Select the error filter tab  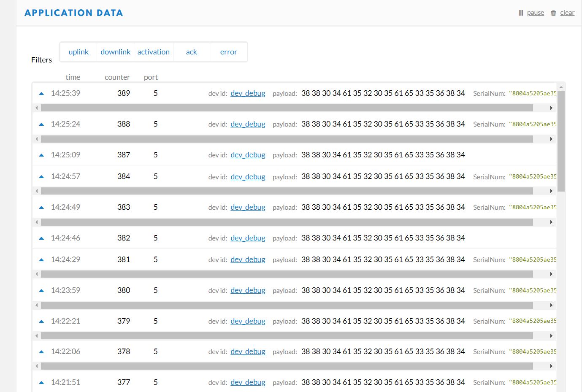click(x=228, y=51)
